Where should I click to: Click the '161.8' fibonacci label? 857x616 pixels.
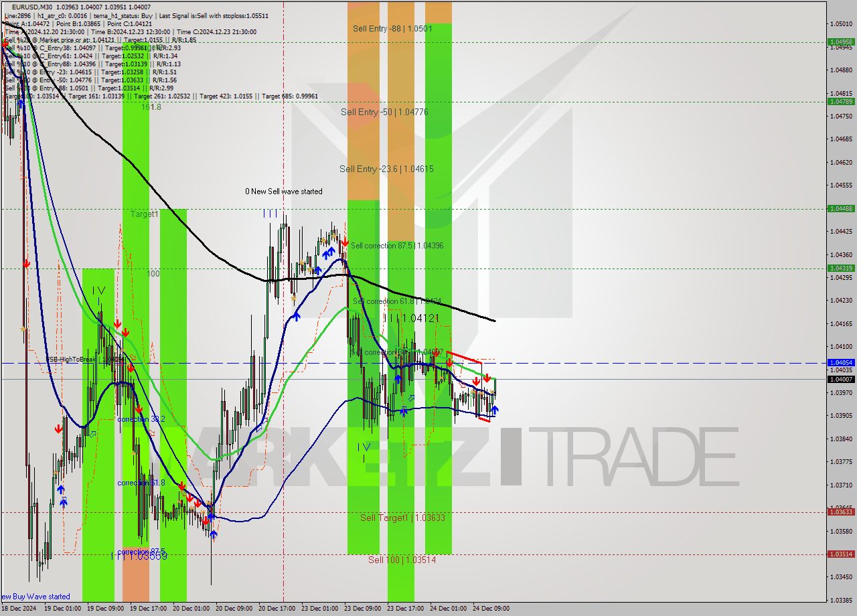[151, 106]
